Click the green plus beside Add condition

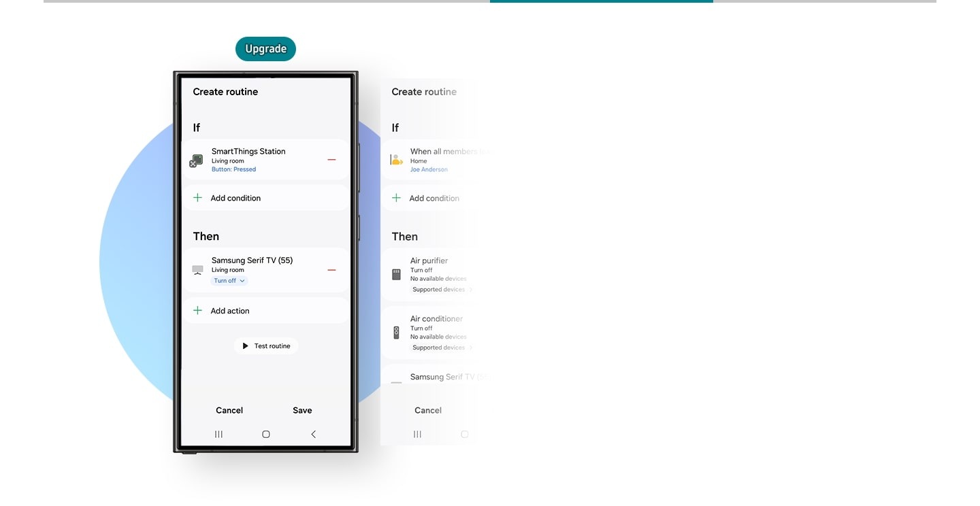click(x=197, y=198)
